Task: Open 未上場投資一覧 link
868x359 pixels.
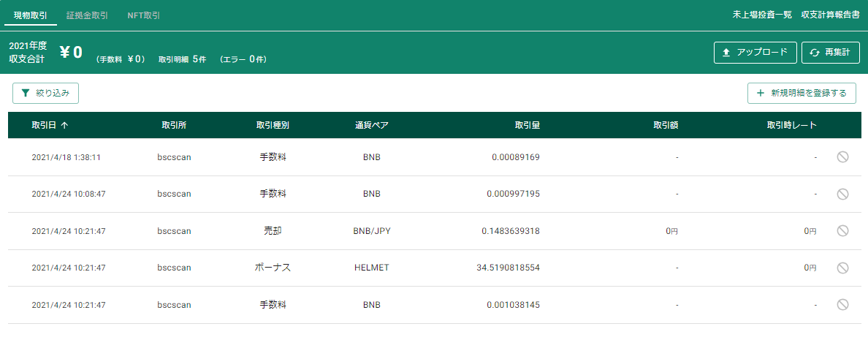Action: 762,15
